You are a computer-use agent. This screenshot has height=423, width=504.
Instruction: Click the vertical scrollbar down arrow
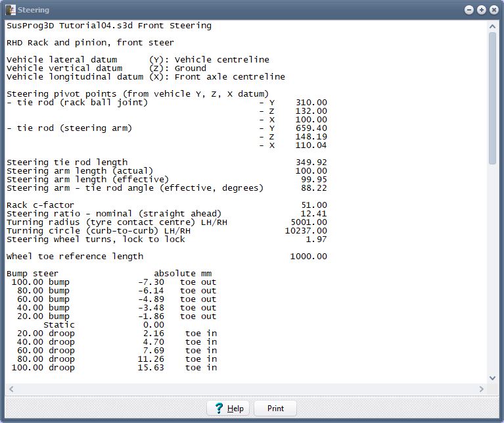click(x=493, y=378)
